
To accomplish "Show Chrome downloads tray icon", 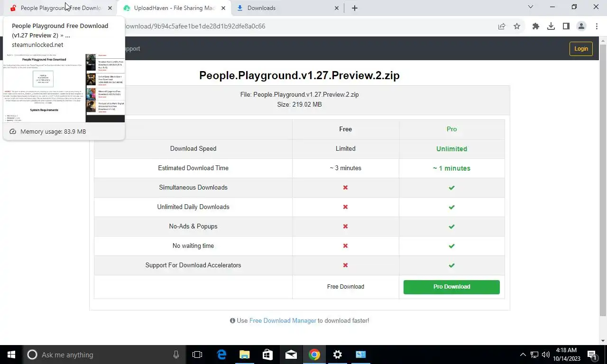I will [551, 27].
